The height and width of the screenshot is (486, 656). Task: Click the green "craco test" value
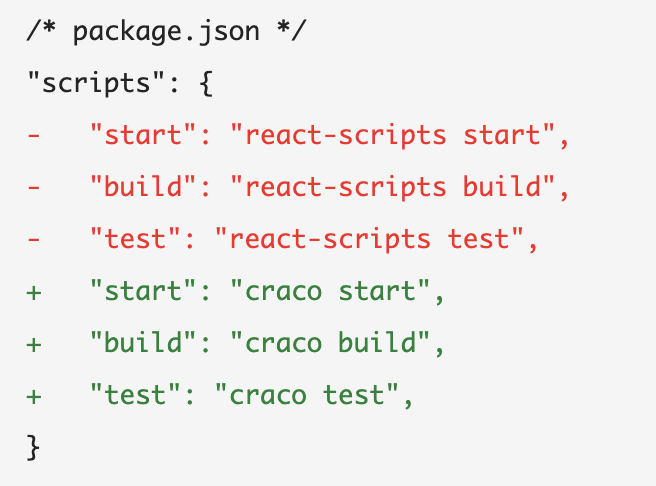coord(307,395)
